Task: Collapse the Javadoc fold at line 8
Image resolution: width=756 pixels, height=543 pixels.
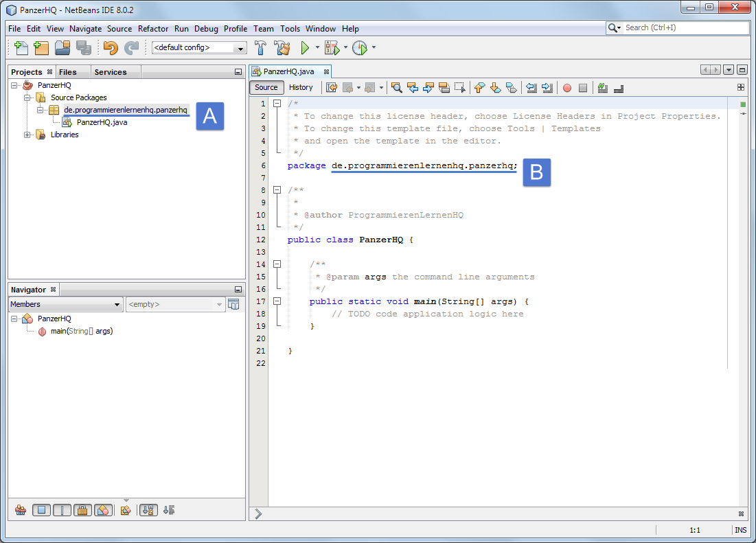Action: [x=277, y=190]
